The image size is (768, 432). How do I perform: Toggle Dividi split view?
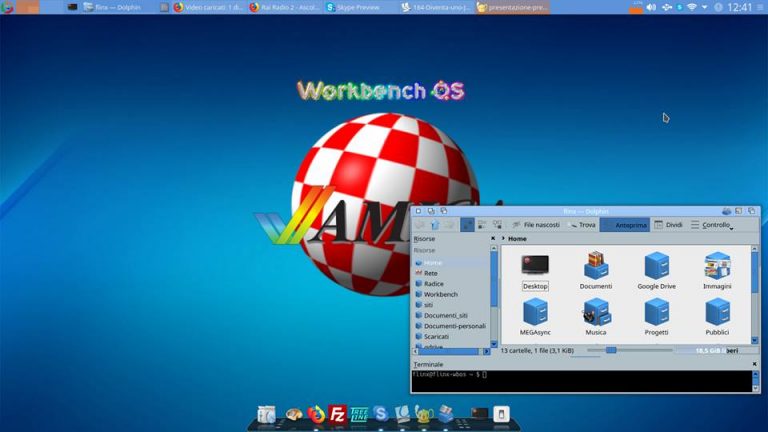pyautogui.click(x=668, y=225)
